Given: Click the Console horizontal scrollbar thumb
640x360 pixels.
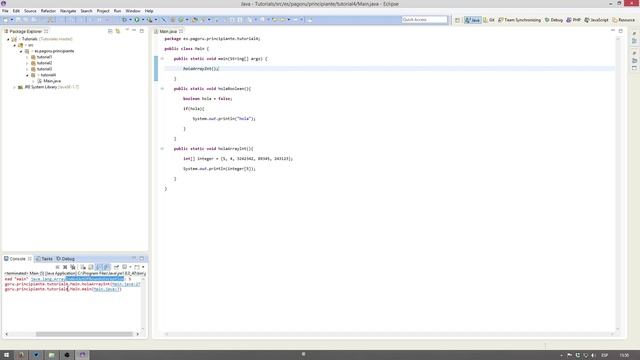Looking at the screenshot, I should (x=84, y=334).
